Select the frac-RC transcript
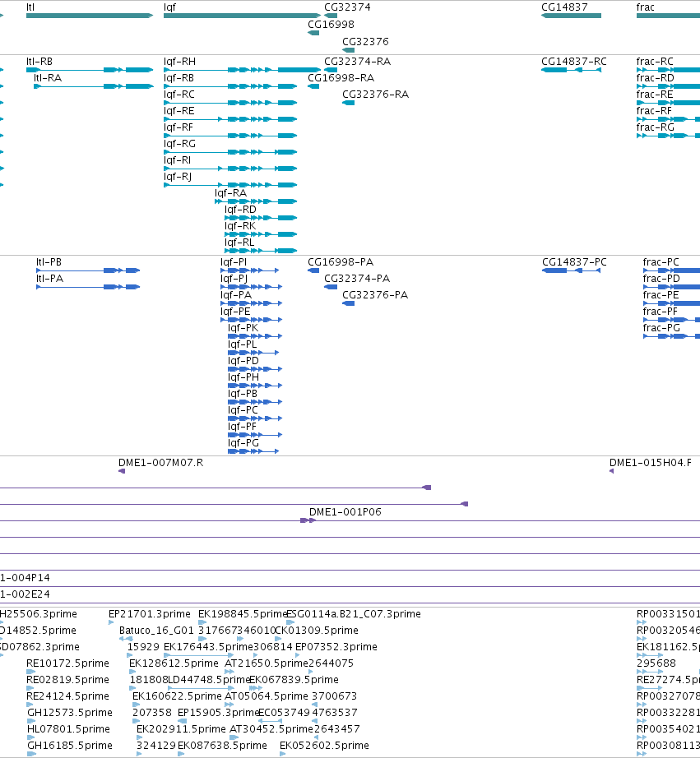Viewport: 700px width, 758px height. click(668, 70)
